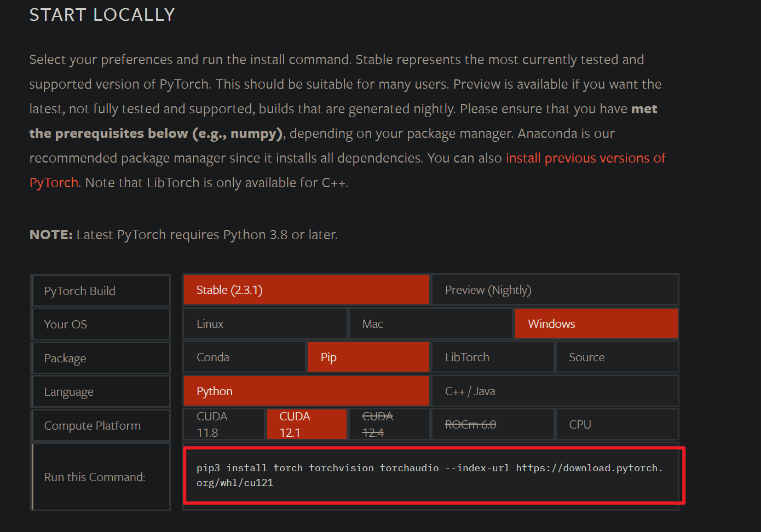Open the install previous versions of PyTorch link

click(x=585, y=158)
